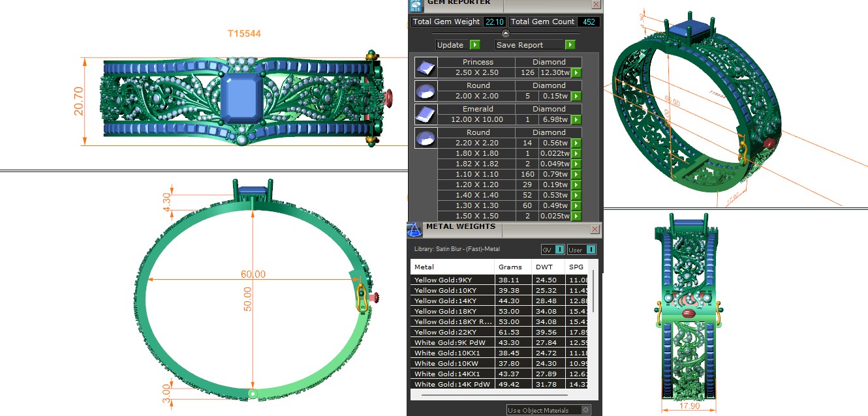Select the White Gold:10KW row
The width and height of the screenshot is (868, 416).
500,363
